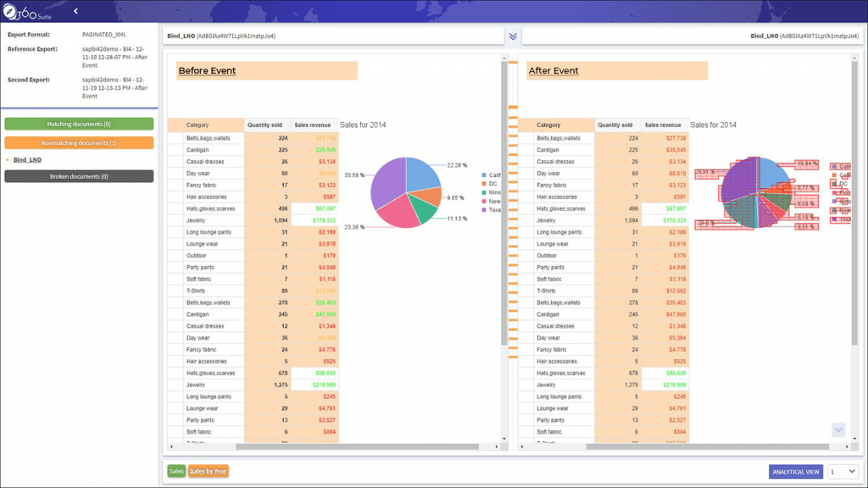Collapse the sidebar using the left chevron icon
This screenshot has width=868, height=488.
click(x=75, y=11)
